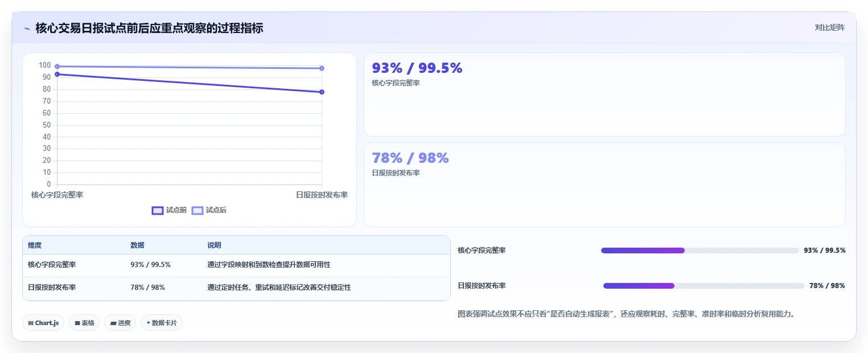Click the 日报按时发布率 table row cell
The width and height of the screenshot is (868, 353).
[x=52, y=288]
